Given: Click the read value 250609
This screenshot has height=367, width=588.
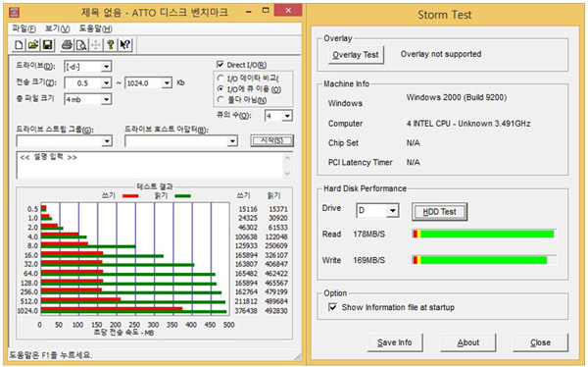Looking at the screenshot, I should pyautogui.click(x=276, y=245).
